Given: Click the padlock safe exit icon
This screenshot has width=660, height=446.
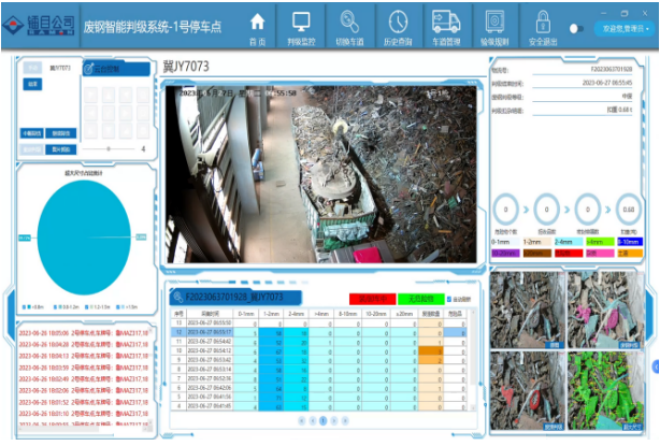Looking at the screenshot, I should click(543, 23).
